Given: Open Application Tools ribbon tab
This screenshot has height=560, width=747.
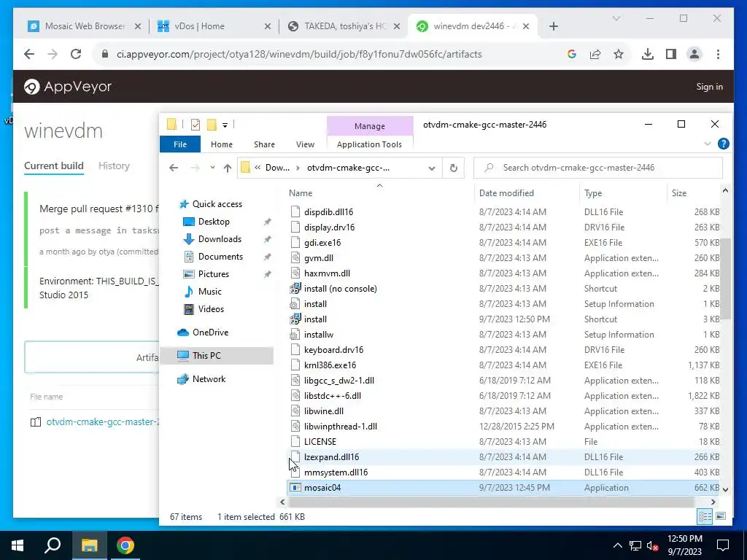Looking at the screenshot, I should coord(369,144).
